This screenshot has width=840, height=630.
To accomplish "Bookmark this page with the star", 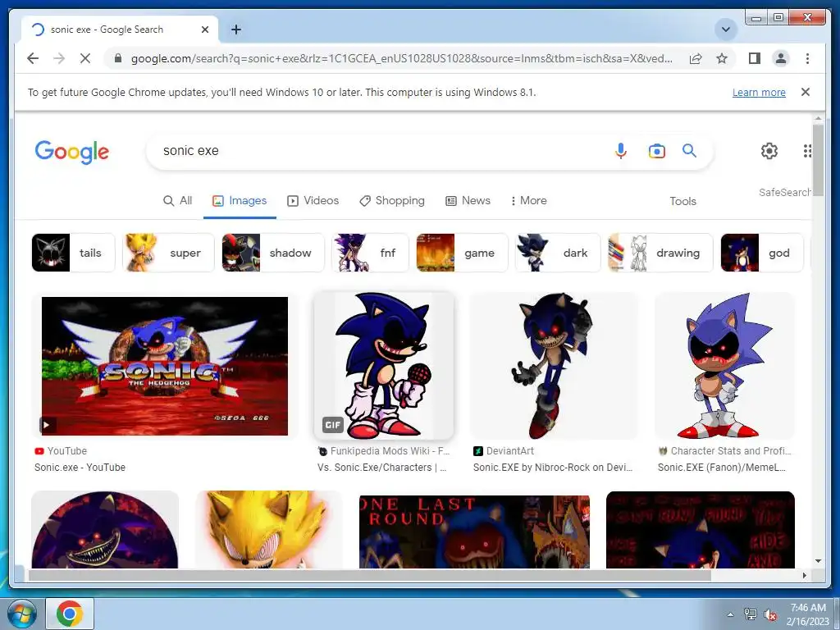I will [722, 58].
